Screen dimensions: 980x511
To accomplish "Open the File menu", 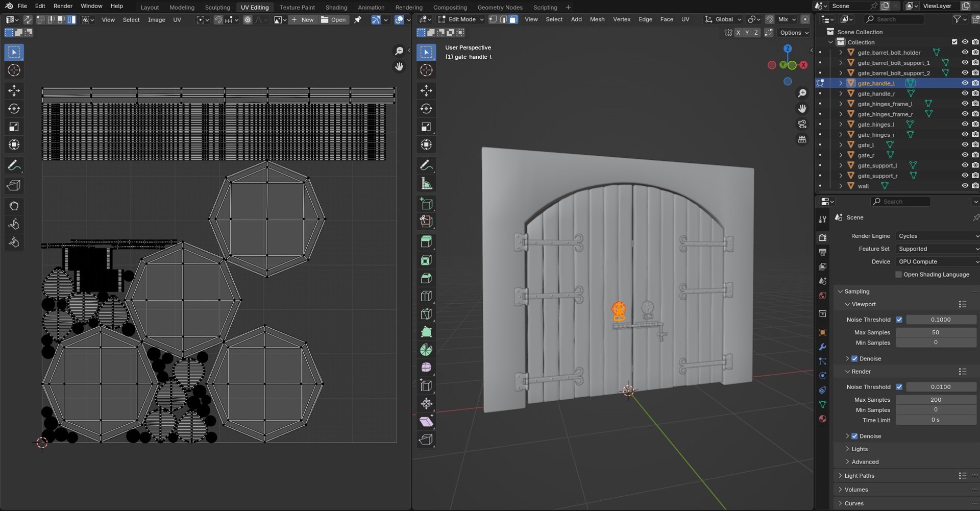I will pos(22,6).
